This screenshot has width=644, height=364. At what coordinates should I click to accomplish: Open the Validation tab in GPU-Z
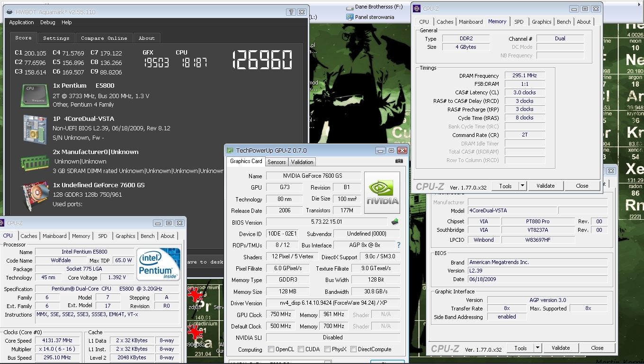(x=302, y=162)
